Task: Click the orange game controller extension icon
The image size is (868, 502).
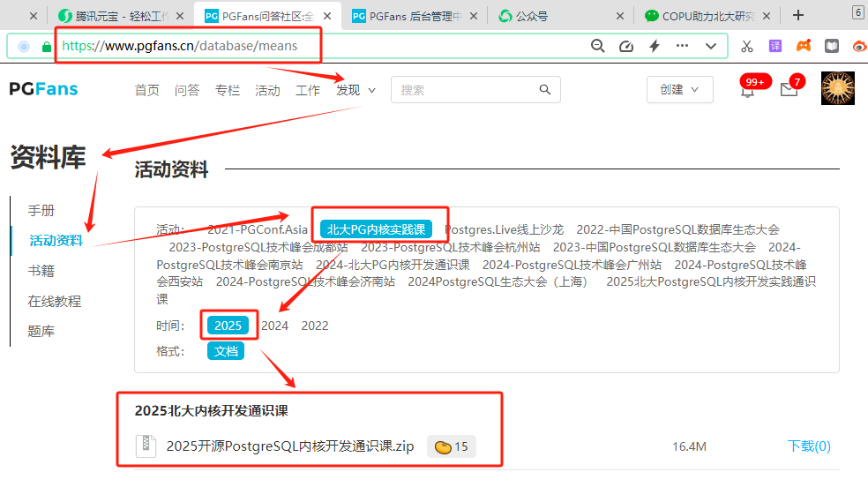Action: tap(804, 46)
